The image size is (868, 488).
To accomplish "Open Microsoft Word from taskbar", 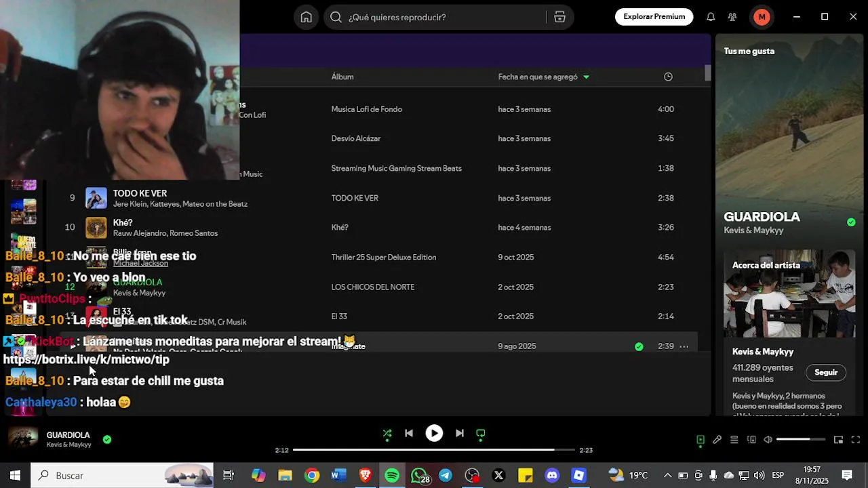I will [x=338, y=476].
